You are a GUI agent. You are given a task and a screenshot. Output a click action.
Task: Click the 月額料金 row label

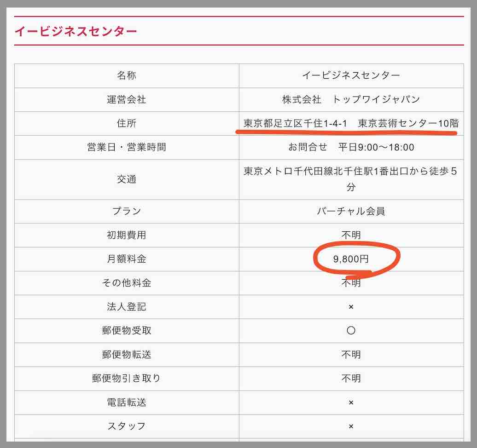(127, 259)
